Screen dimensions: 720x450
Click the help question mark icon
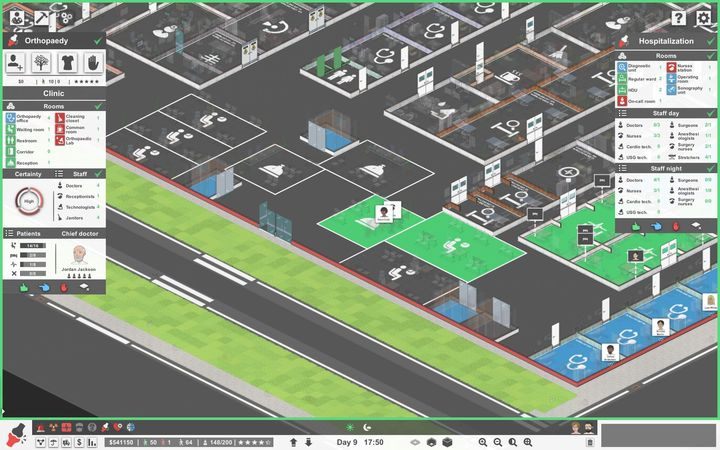(x=679, y=17)
